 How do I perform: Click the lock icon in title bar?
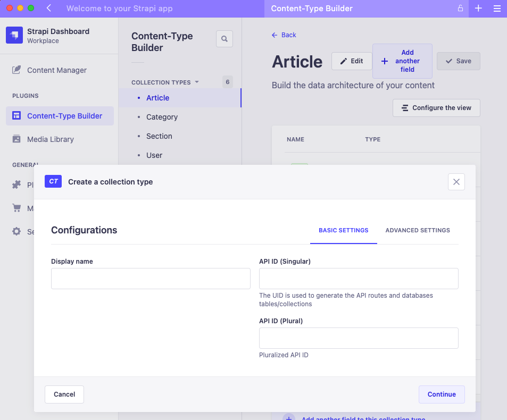point(460,9)
